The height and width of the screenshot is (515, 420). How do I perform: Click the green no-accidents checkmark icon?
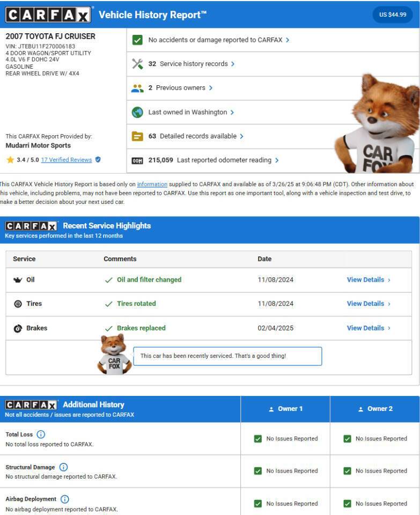(x=137, y=40)
